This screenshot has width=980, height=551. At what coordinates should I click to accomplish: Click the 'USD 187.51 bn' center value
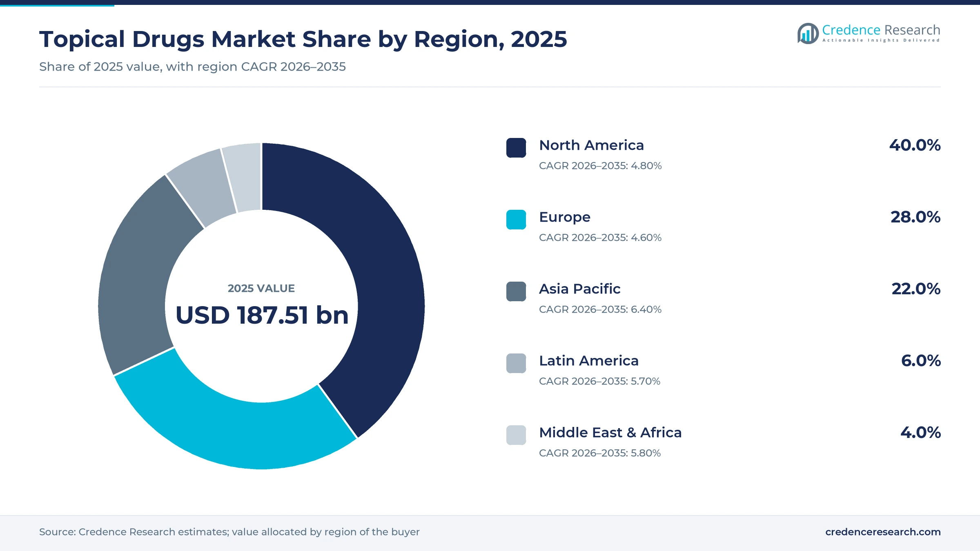[x=262, y=315]
